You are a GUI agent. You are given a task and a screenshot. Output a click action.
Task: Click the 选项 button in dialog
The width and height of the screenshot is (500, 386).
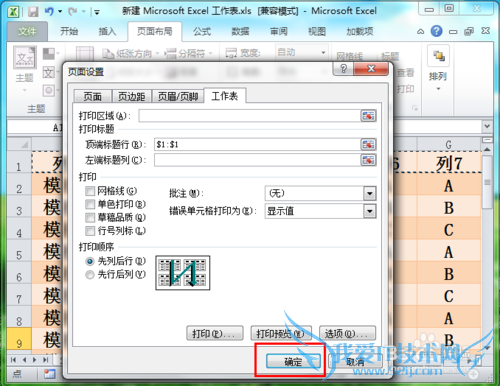pos(347,333)
